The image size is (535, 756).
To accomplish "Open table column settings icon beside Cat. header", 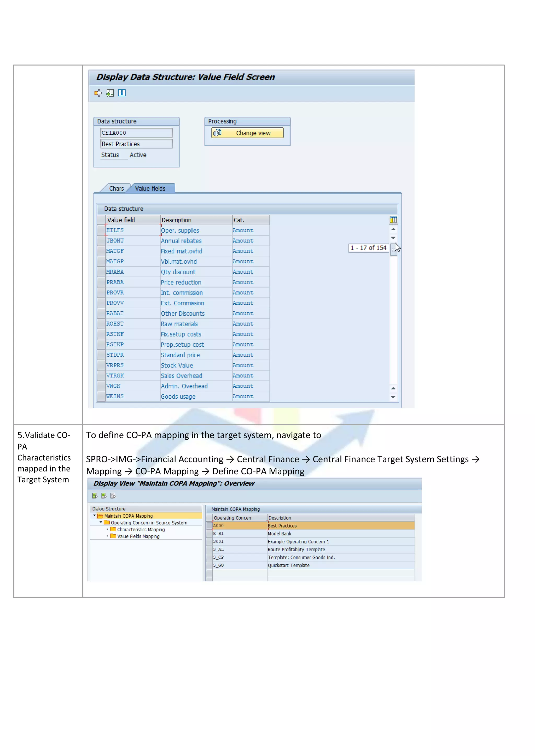I will click(x=393, y=220).
